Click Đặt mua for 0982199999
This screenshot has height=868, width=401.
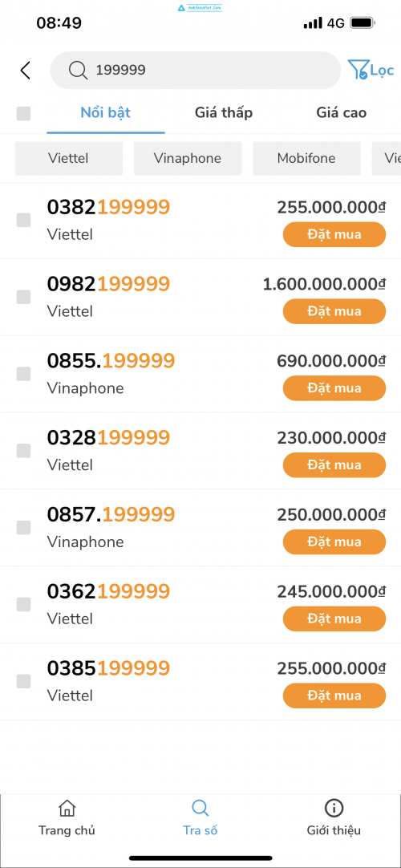click(334, 311)
